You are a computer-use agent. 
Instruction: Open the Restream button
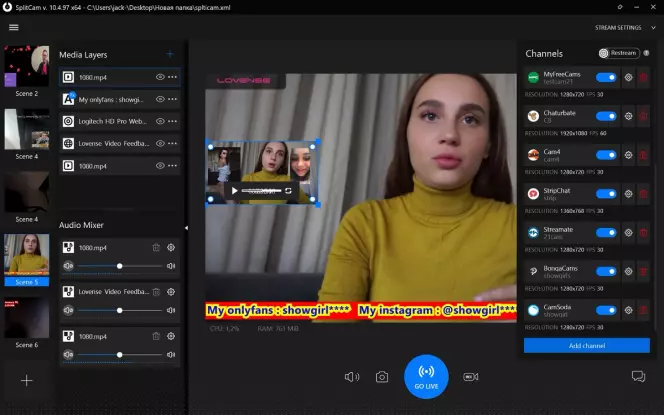[619, 53]
